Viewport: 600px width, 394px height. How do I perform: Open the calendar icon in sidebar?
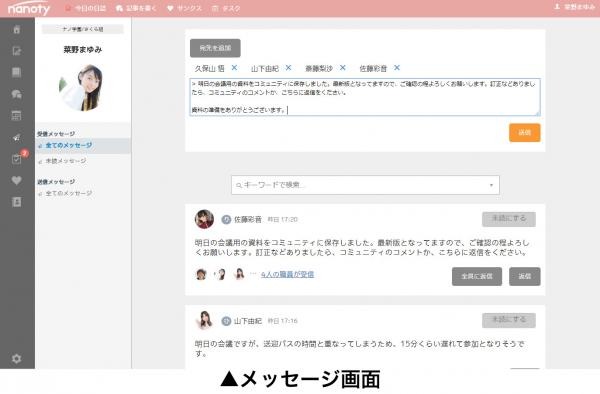[16, 116]
